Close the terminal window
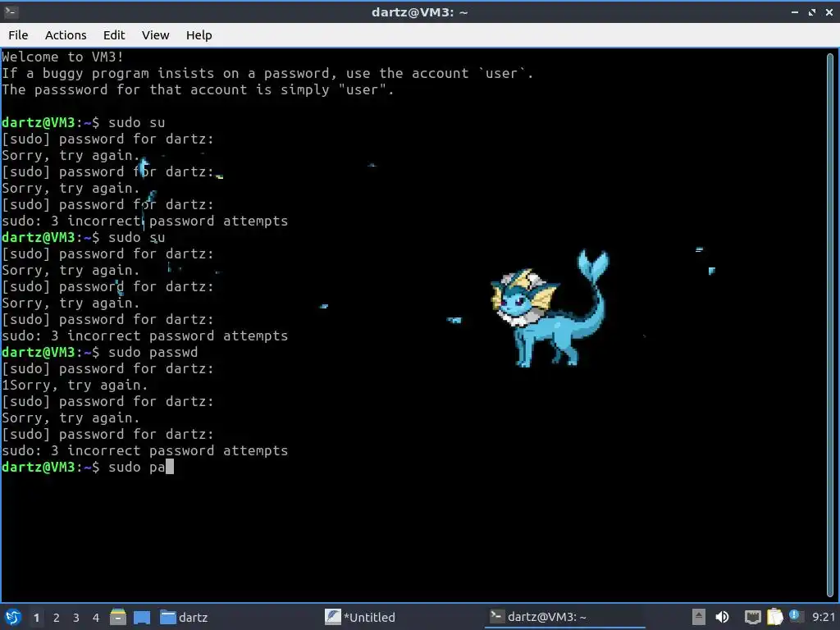 point(829,11)
